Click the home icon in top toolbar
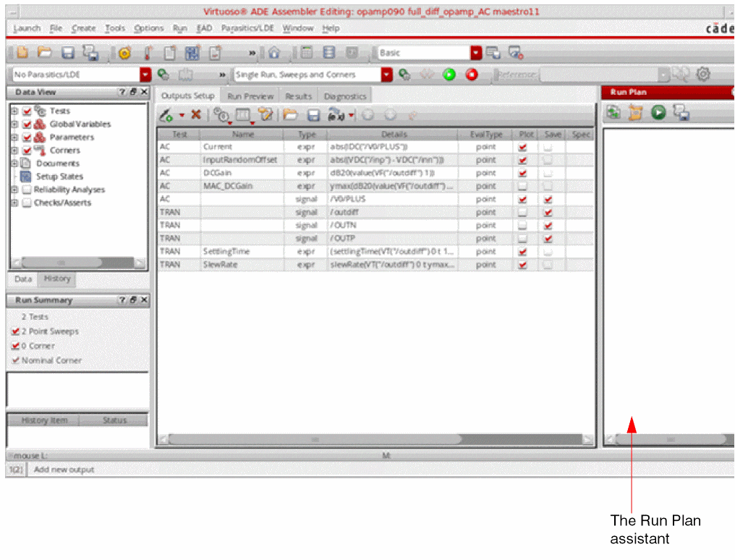This screenshot has width=735, height=560. click(x=274, y=53)
